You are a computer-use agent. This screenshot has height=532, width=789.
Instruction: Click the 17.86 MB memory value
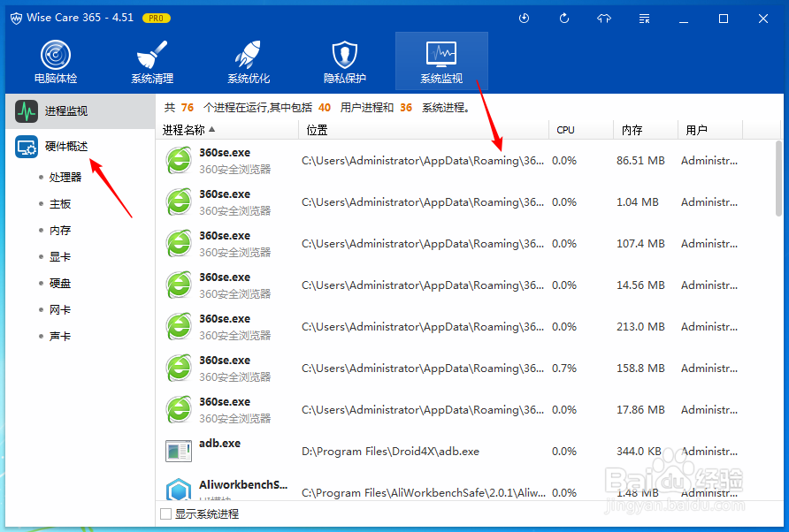[x=640, y=410]
